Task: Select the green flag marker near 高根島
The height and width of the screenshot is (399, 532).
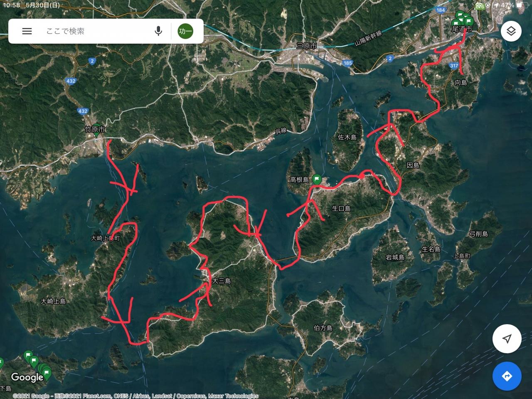Action: [317, 180]
